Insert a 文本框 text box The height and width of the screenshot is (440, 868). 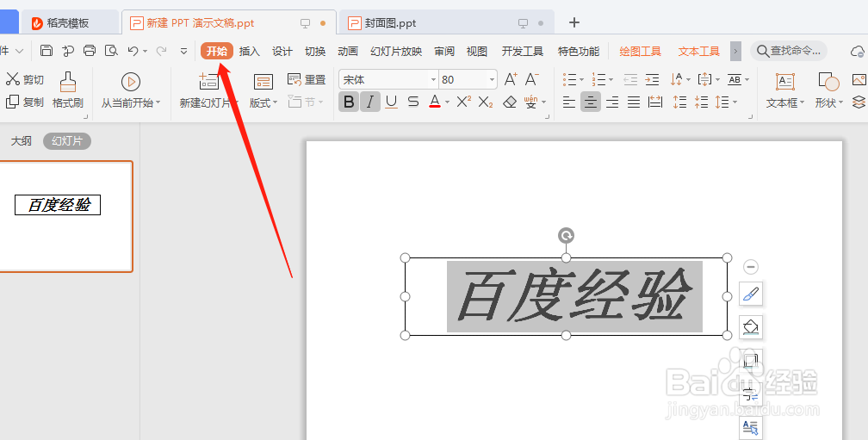click(x=785, y=90)
